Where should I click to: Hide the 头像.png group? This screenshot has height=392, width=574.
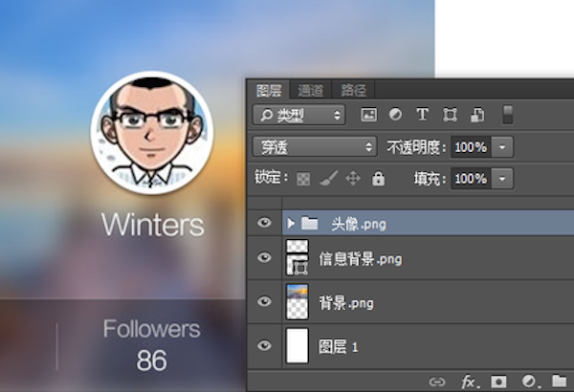(264, 223)
